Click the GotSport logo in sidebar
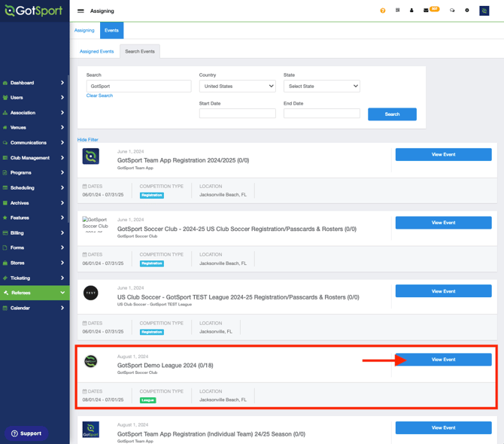504x444 pixels. pos(34,11)
